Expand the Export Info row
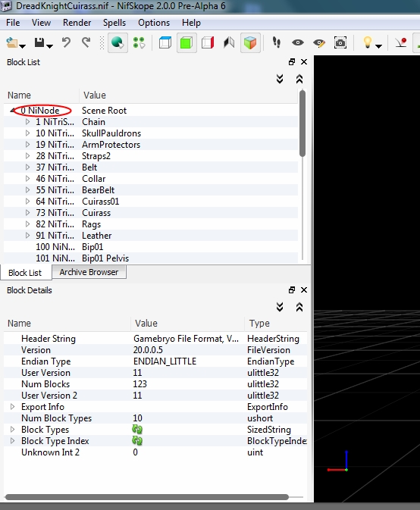 pyautogui.click(x=12, y=407)
